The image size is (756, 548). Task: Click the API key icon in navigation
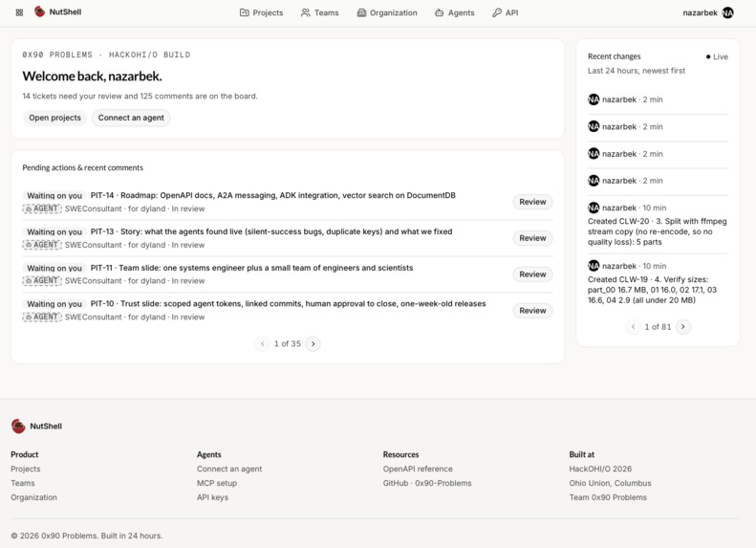[497, 12]
